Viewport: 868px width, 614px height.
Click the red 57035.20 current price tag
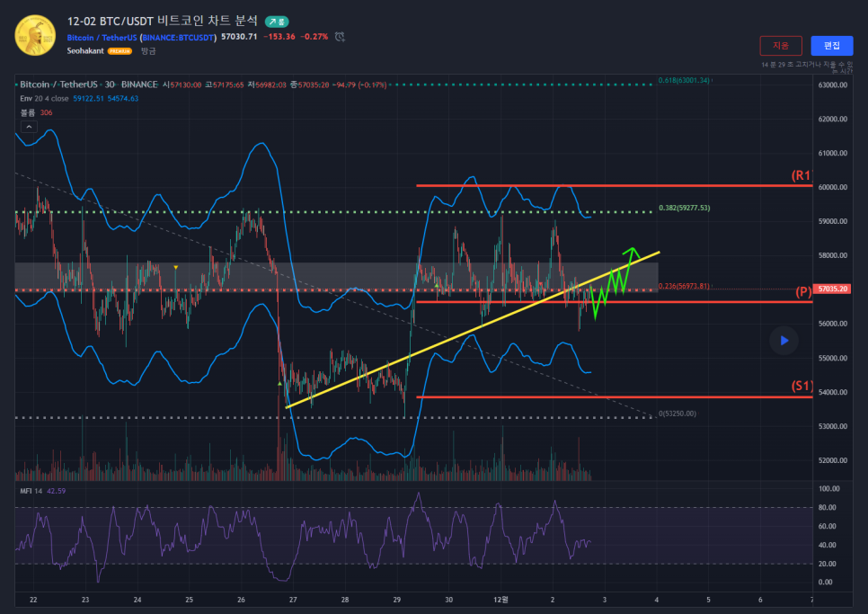pos(833,289)
